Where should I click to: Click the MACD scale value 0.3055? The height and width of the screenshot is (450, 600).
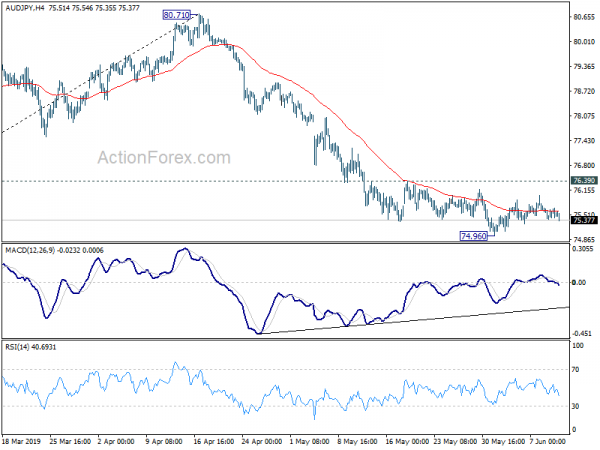583,249
